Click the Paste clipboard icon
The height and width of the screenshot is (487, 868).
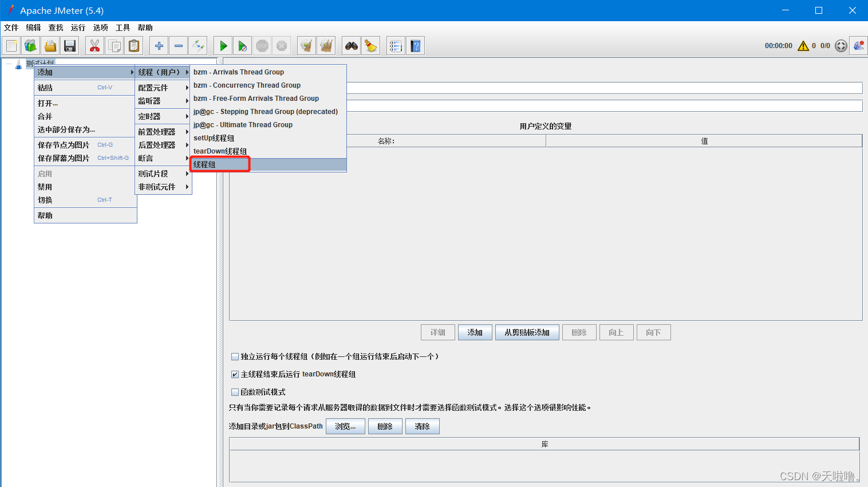[133, 46]
